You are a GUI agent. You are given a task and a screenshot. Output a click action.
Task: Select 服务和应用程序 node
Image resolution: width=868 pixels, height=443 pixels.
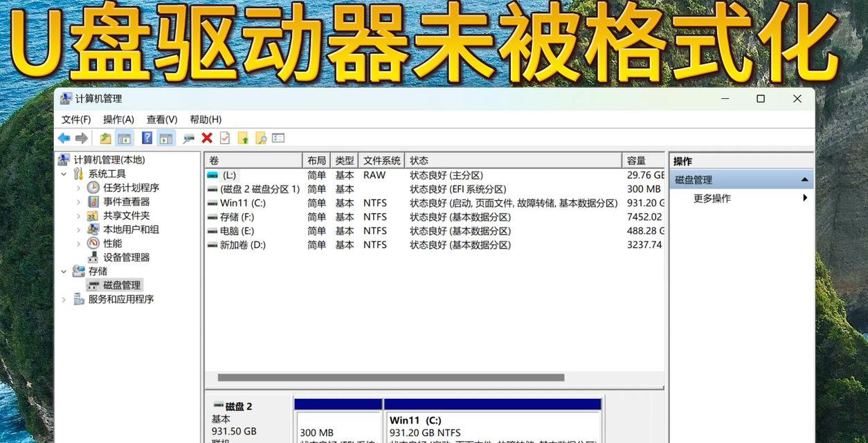121,299
